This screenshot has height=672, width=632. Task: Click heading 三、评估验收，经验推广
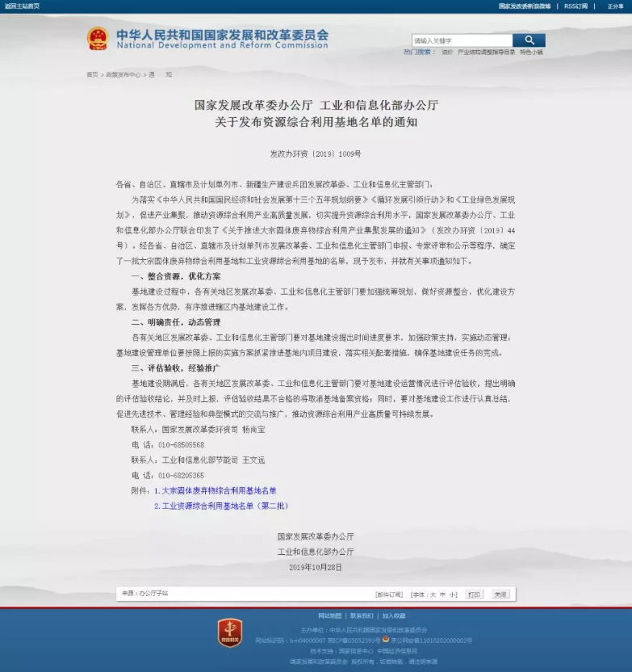pos(176,368)
